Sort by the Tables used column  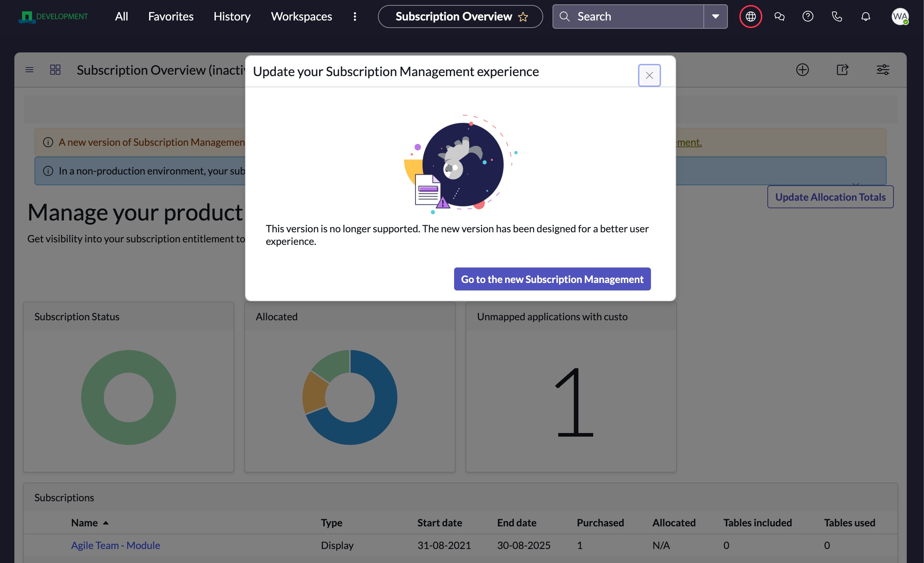[x=849, y=522]
